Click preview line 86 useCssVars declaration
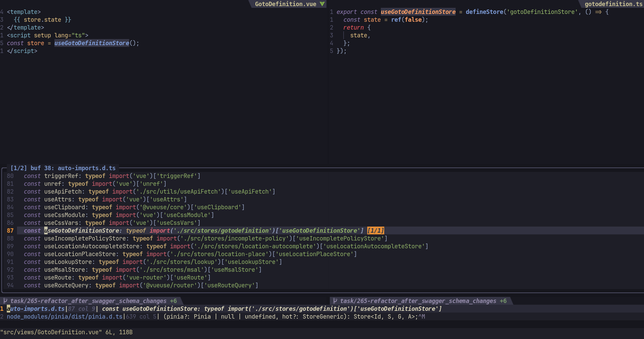The height and width of the screenshot is (339, 644). [x=112, y=223]
